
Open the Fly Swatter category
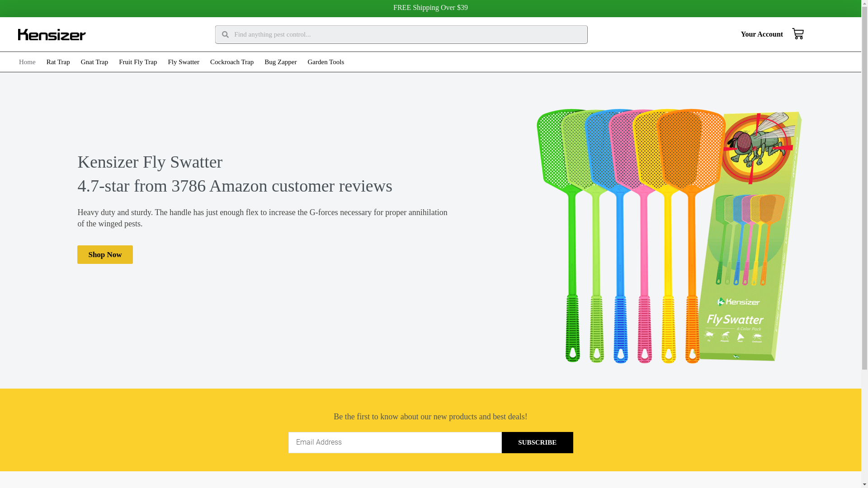(184, 62)
